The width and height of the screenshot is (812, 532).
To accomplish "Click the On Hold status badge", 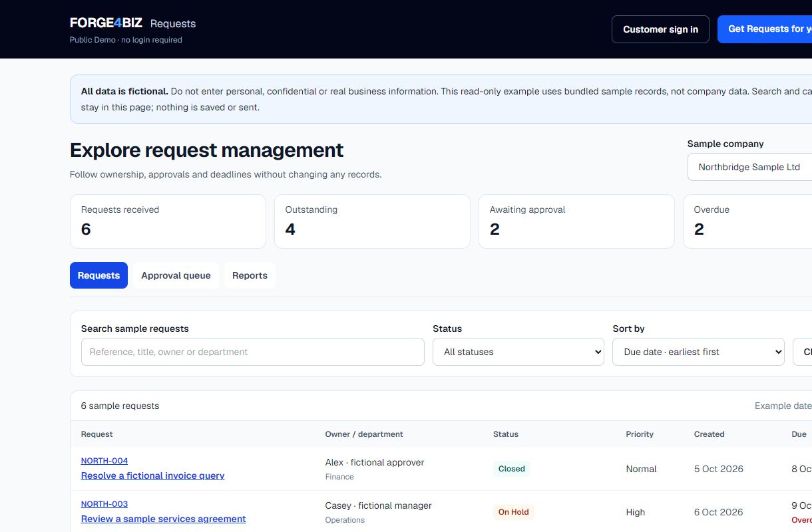I will click(x=514, y=512).
